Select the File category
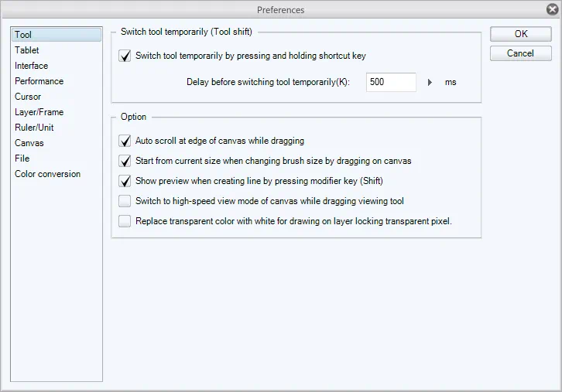 click(22, 159)
